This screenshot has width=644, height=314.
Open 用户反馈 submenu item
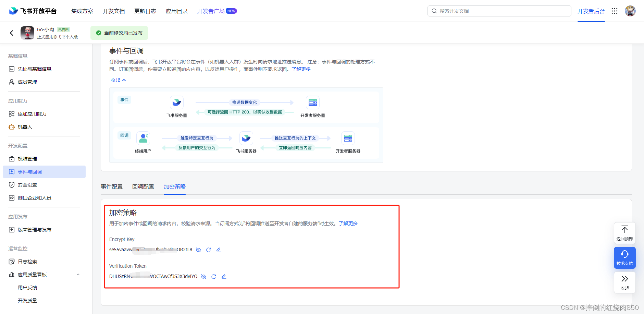(x=27, y=288)
